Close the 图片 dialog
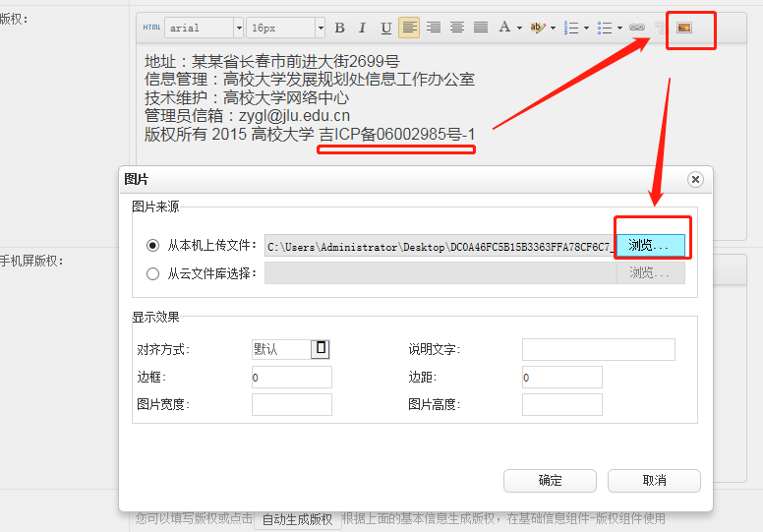 [695, 179]
